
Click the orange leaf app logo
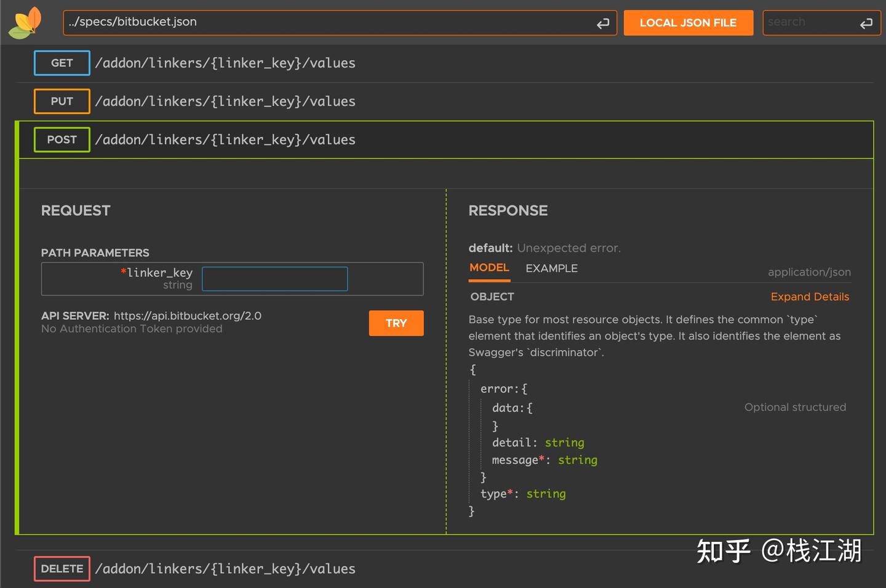[x=25, y=23]
